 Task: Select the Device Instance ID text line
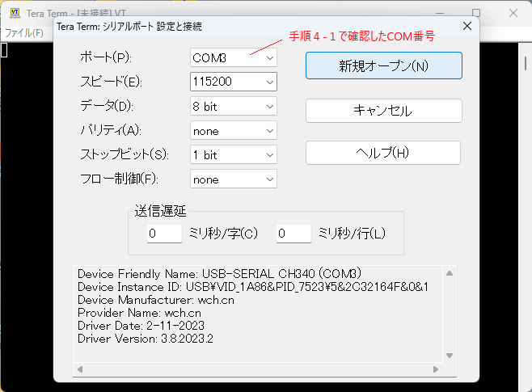point(253,287)
